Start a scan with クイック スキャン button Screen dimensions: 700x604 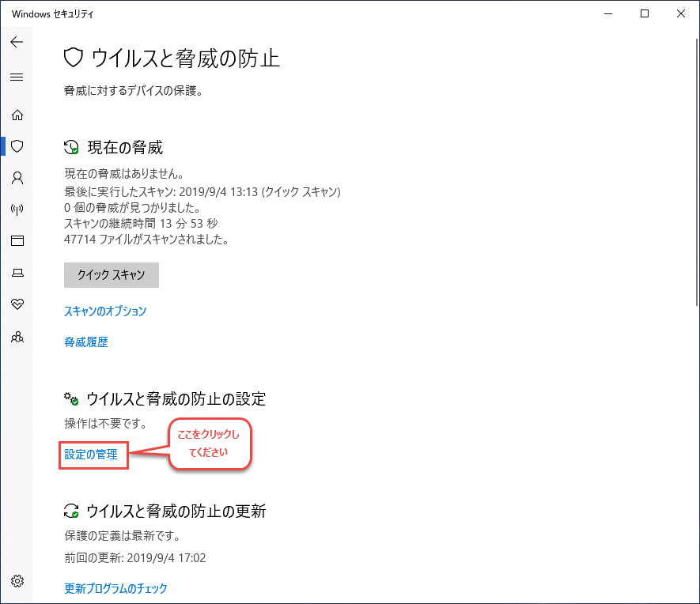point(112,275)
